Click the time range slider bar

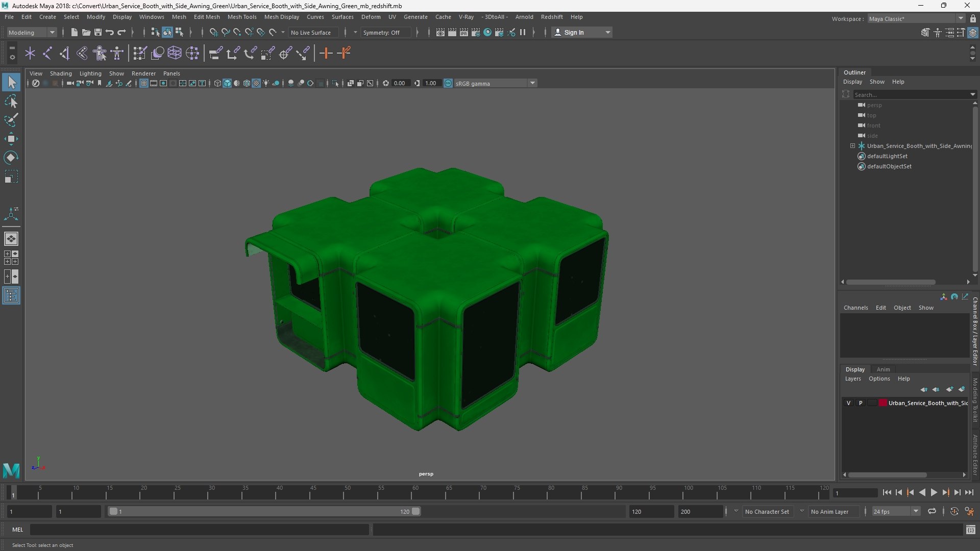(x=264, y=511)
